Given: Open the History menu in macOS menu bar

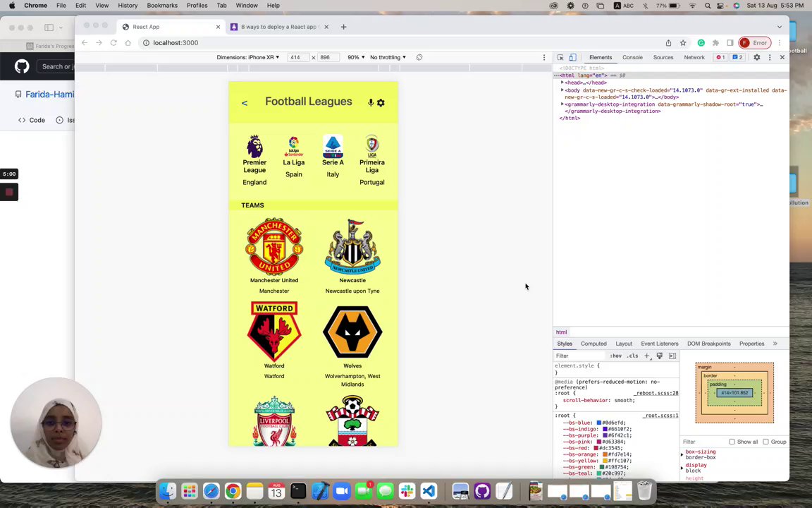Looking at the screenshot, I should point(128,6).
